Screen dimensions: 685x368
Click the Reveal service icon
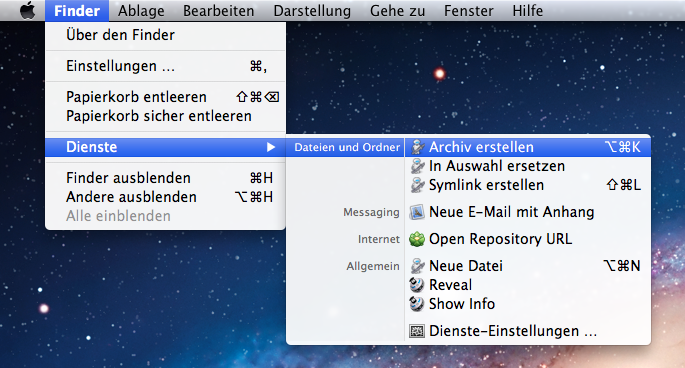(417, 285)
